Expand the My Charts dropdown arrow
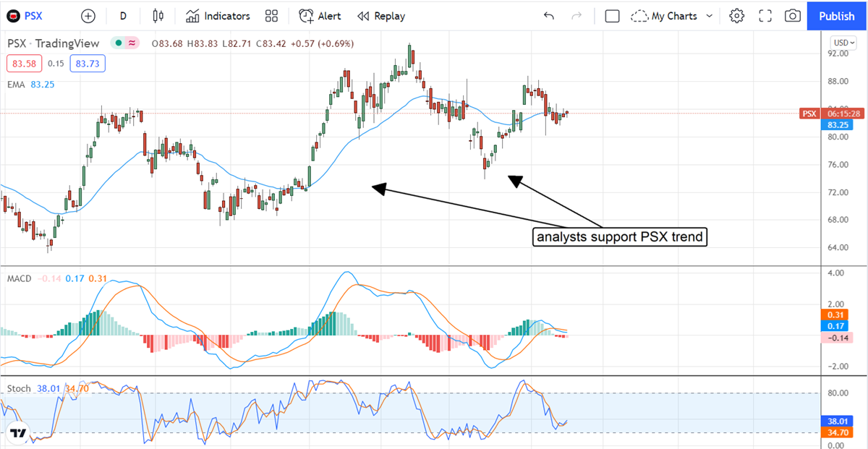This screenshot has height=449, width=868. 709,16
